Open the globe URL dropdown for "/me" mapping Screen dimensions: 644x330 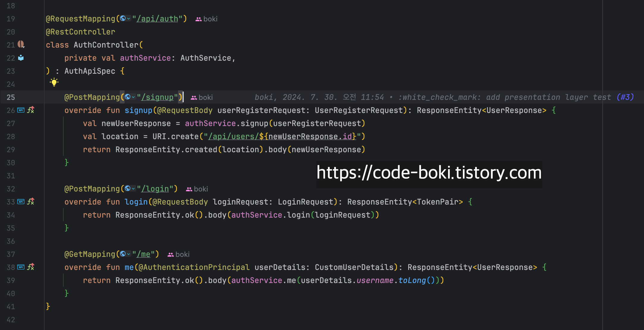click(x=125, y=254)
